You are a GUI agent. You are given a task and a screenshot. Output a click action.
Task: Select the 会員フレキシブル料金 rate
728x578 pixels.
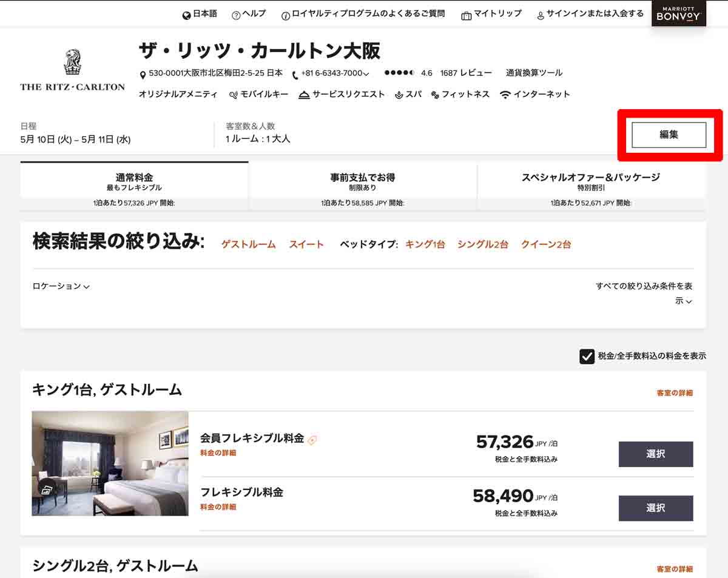(656, 454)
